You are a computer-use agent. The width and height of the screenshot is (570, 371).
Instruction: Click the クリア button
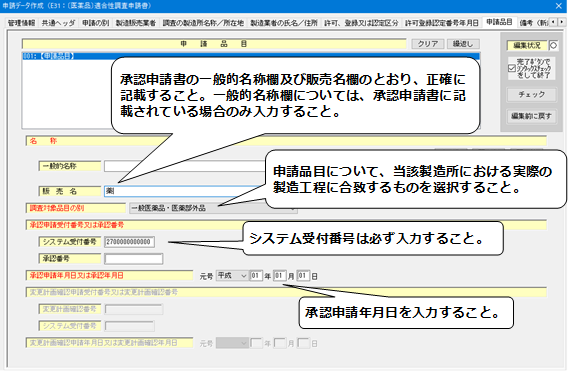[428, 44]
